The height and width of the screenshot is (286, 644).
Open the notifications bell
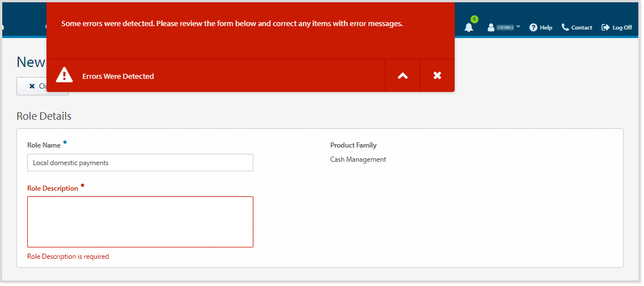[468, 27]
